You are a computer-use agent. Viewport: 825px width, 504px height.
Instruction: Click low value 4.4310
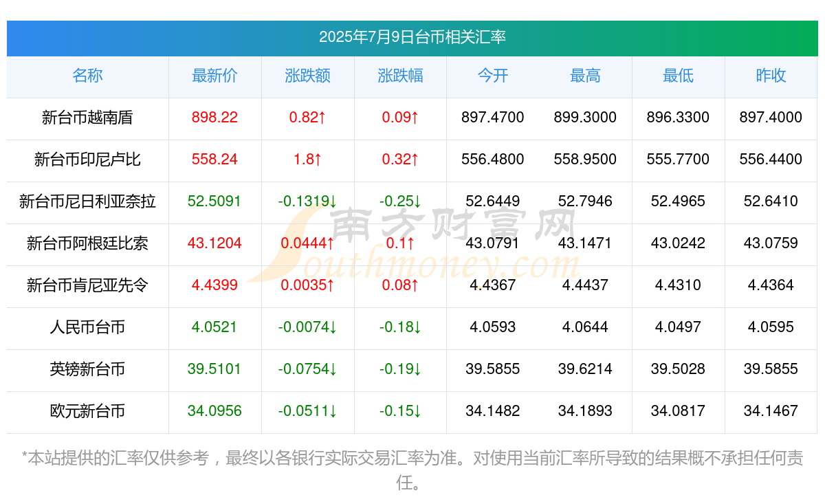click(678, 285)
